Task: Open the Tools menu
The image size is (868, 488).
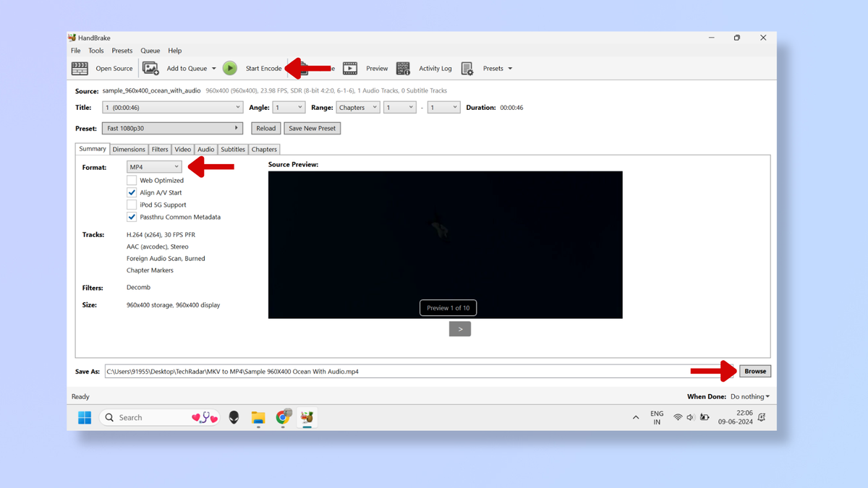Action: click(95, 51)
